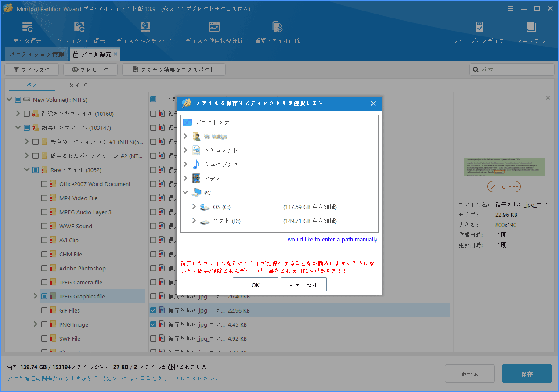The width and height of the screenshot is (559, 392).
Task: Switch to the パス view tab
Action: 32,85
